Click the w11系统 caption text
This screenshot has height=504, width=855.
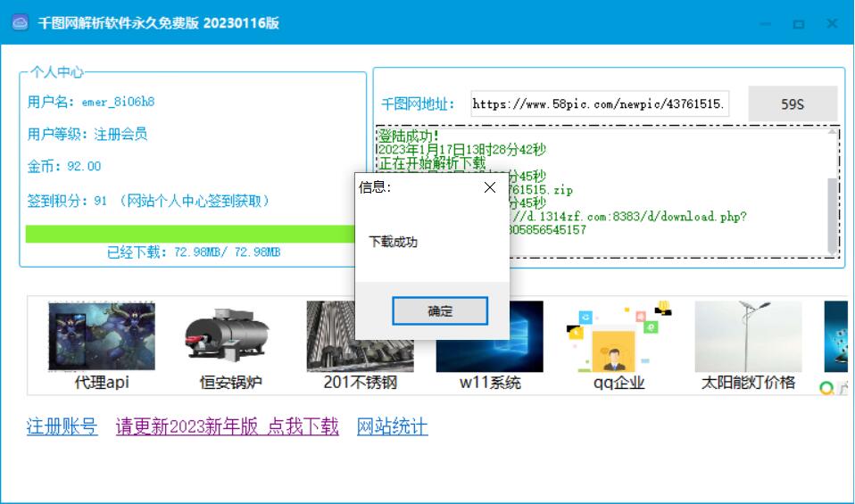click(x=490, y=383)
